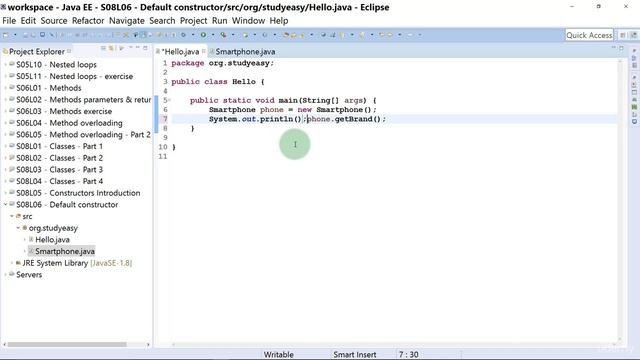The image size is (640, 360).
Task: Click the Open Perspective icon
Action: (x=623, y=36)
